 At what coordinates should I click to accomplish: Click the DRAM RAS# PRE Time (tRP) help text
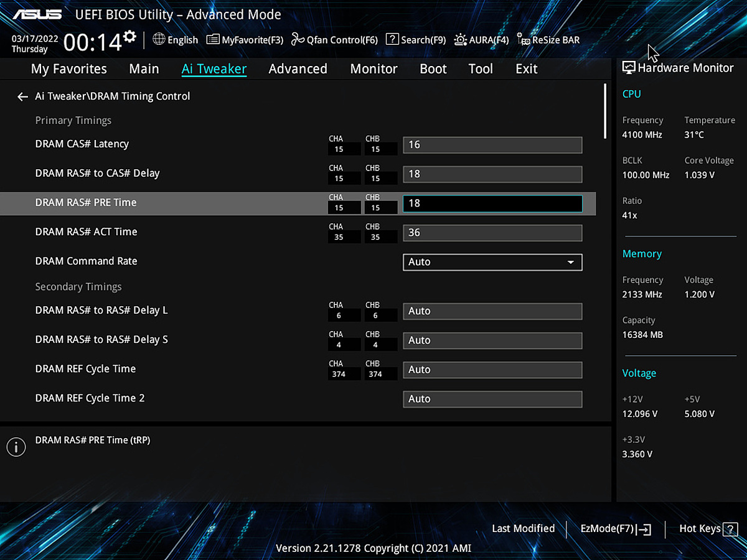coord(93,440)
